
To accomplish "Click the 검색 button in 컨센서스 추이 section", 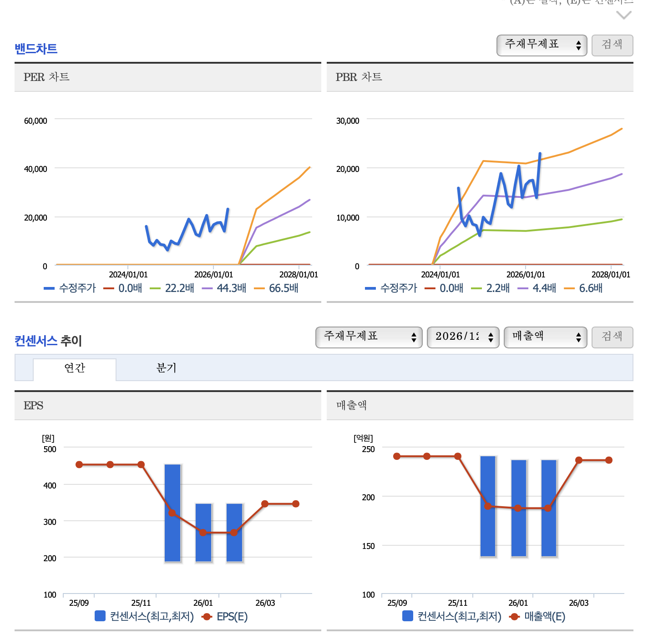I will click(612, 337).
